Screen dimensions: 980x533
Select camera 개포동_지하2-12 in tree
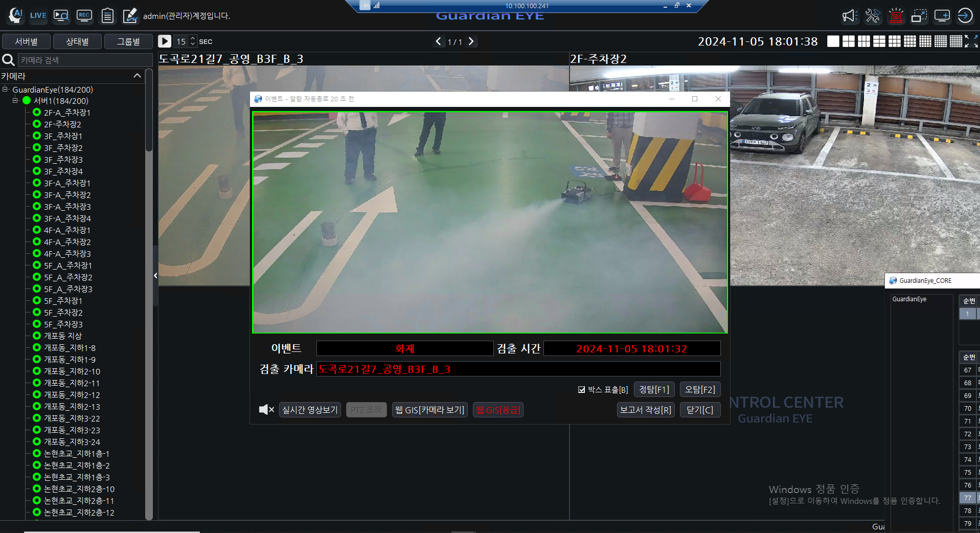tap(72, 395)
